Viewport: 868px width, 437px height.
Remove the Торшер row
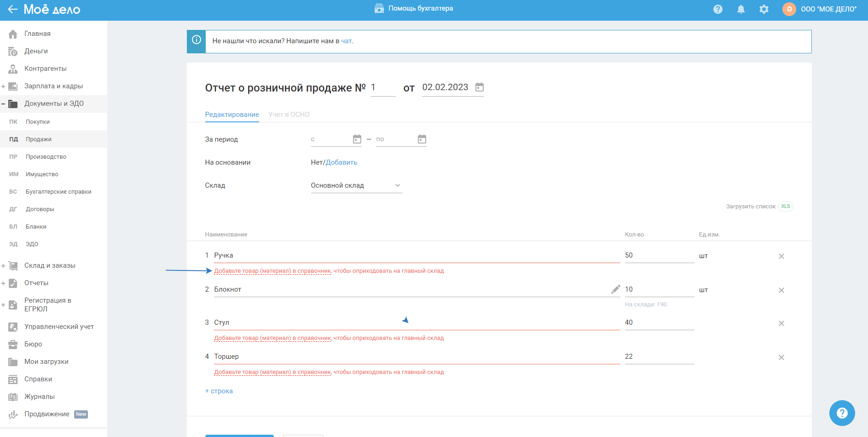(x=781, y=357)
